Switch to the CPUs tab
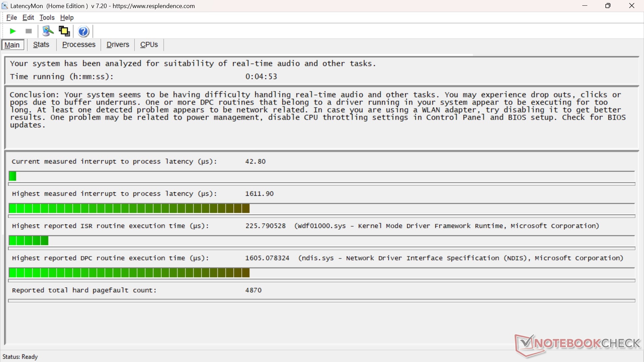The width and height of the screenshot is (644, 362). tap(149, 45)
